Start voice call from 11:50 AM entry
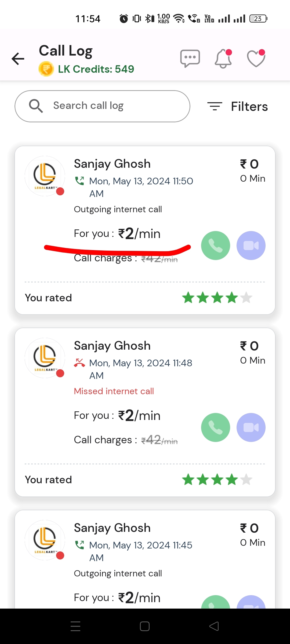The width and height of the screenshot is (290, 644). point(215,246)
